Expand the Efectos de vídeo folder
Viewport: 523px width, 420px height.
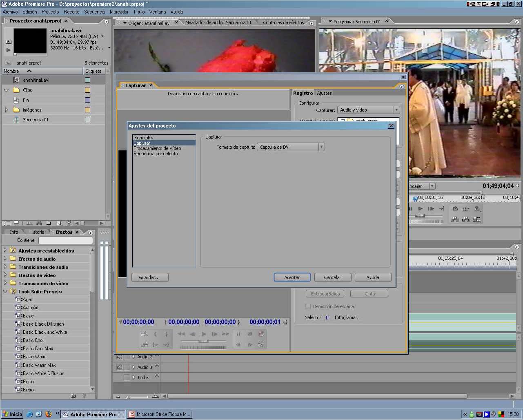tap(5, 275)
